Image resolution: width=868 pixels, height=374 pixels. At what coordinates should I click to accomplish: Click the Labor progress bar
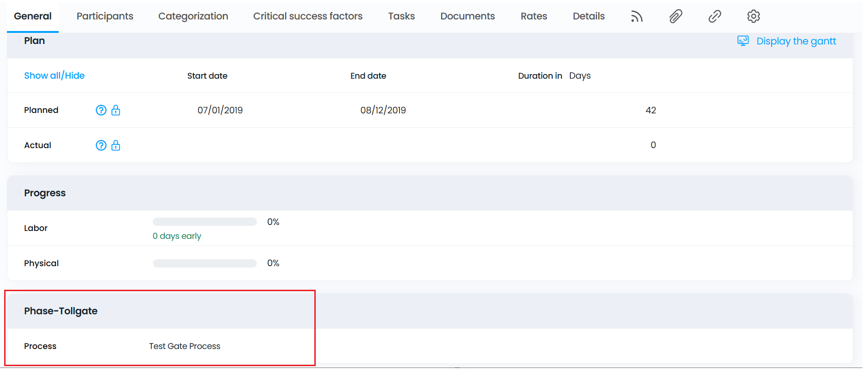(x=205, y=222)
